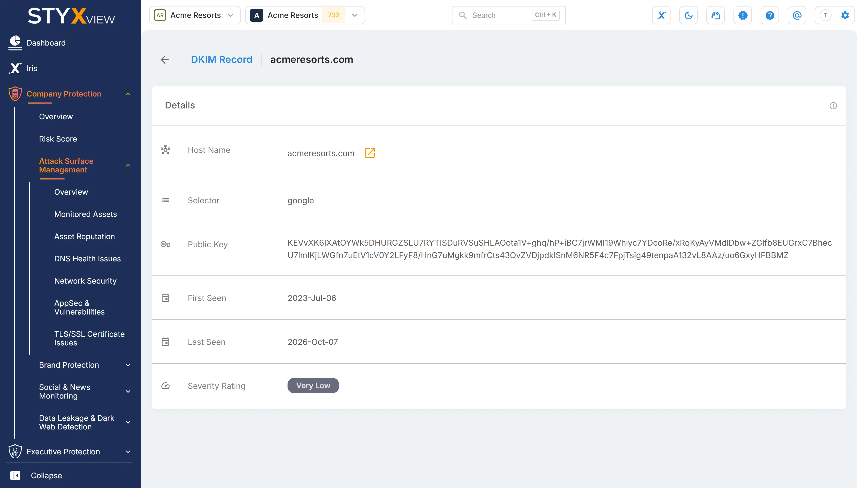Click the back arrow next to DKIM Record
The height and width of the screenshot is (488, 868).
(x=165, y=60)
